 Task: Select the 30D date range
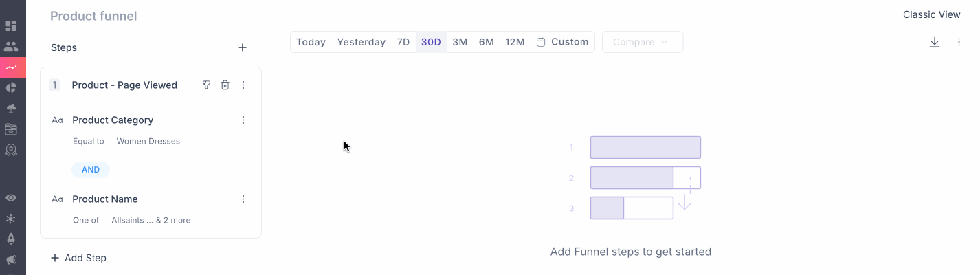(431, 42)
